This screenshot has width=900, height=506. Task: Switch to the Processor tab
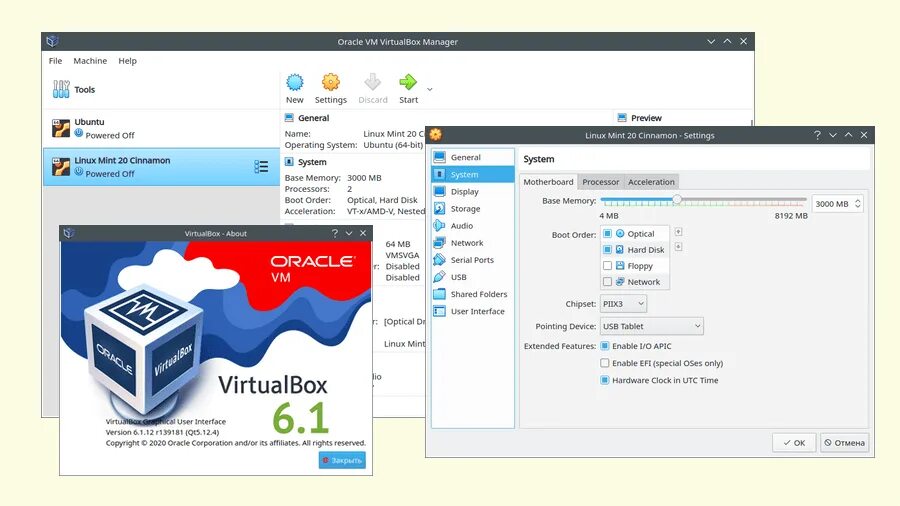click(600, 182)
